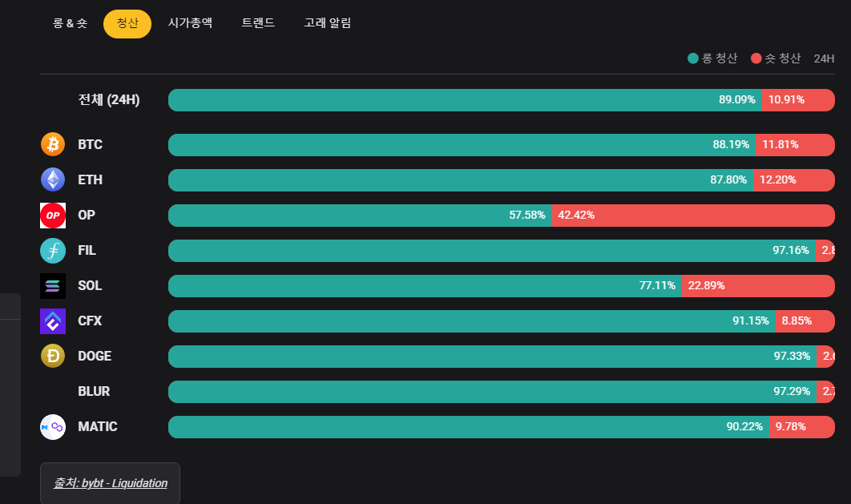Toggle the 롱 청산 legend item

712,58
